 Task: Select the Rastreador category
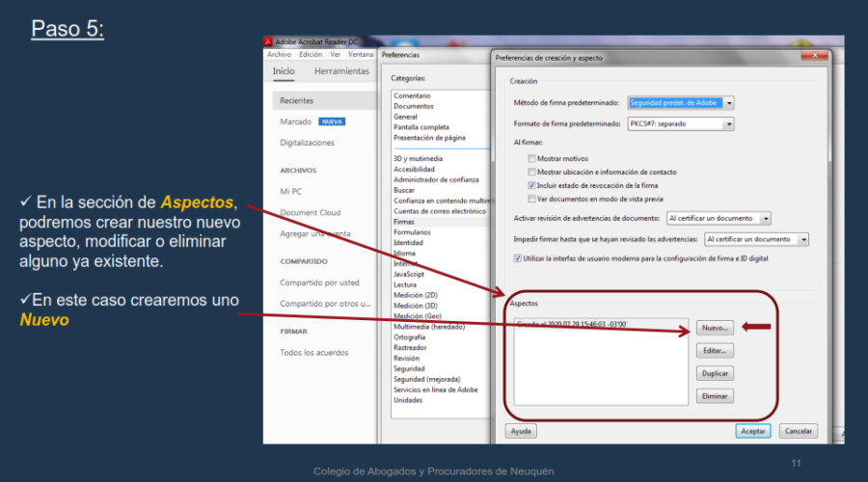tap(410, 348)
